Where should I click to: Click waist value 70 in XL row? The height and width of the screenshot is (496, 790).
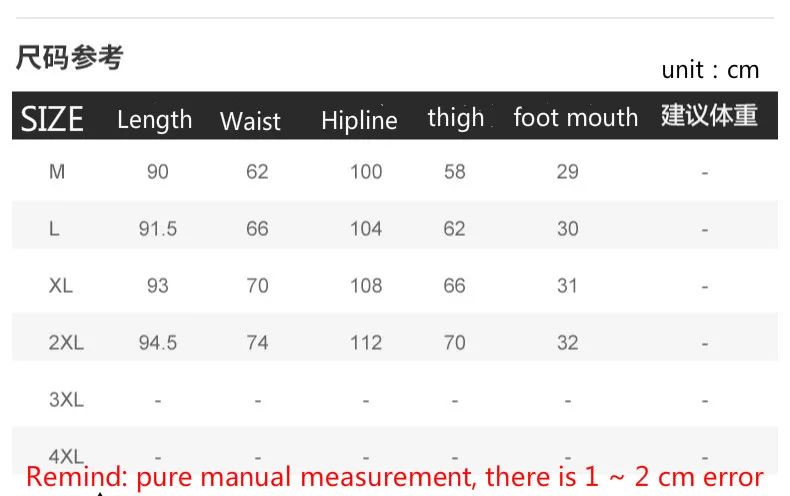[x=257, y=286]
